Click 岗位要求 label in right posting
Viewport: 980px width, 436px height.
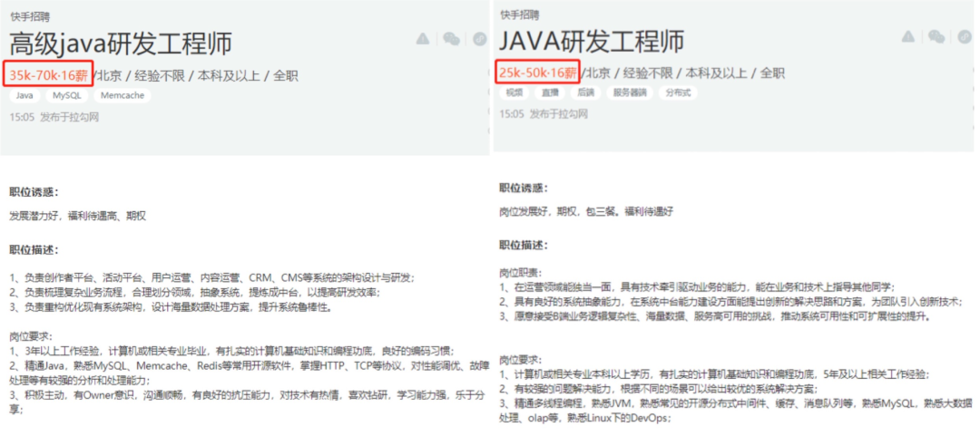(521, 360)
